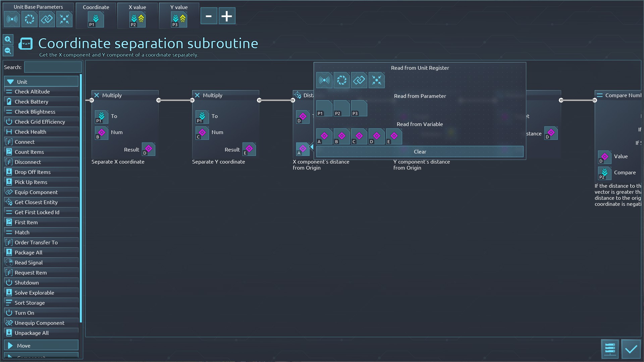Add a parameter with the plus button
The image size is (644, 362).
pos(227,16)
